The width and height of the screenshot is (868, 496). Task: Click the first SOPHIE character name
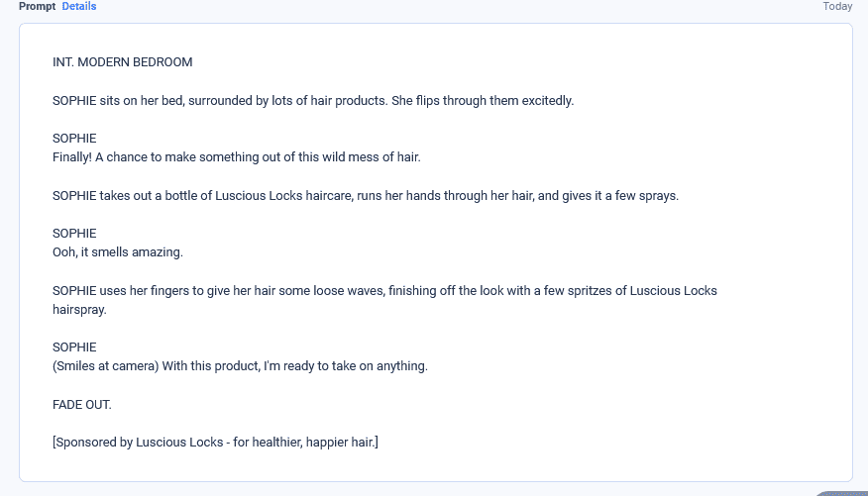[x=74, y=139]
